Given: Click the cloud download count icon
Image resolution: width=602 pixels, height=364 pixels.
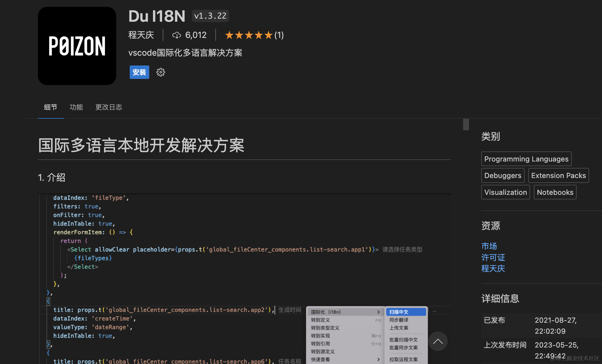Looking at the screenshot, I should pos(177,35).
